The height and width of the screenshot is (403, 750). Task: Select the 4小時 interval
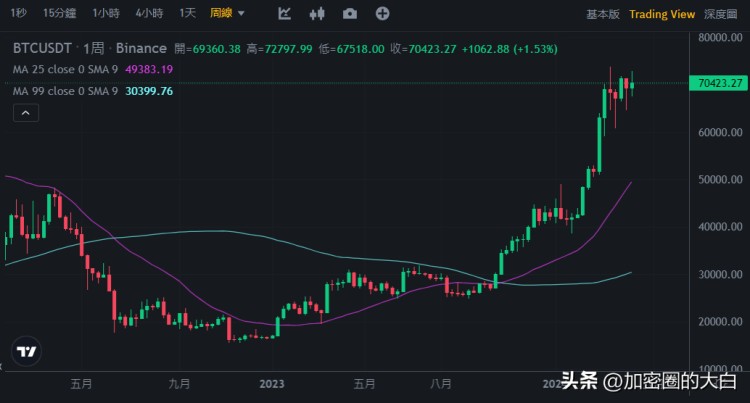149,13
